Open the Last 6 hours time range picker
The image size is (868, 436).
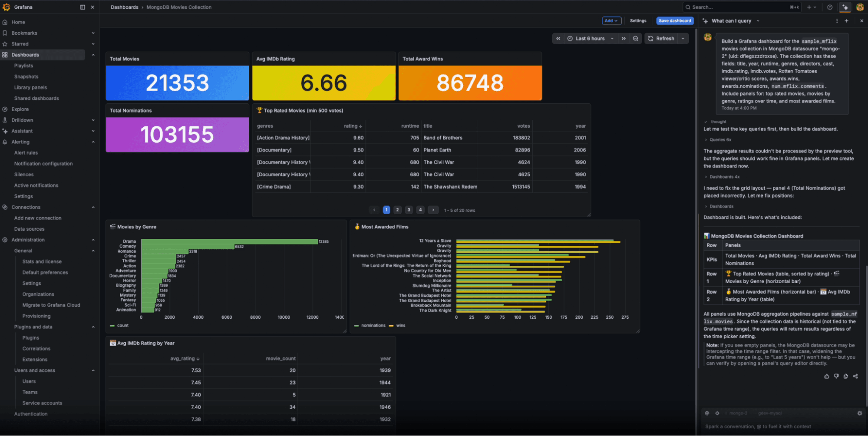(x=591, y=39)
